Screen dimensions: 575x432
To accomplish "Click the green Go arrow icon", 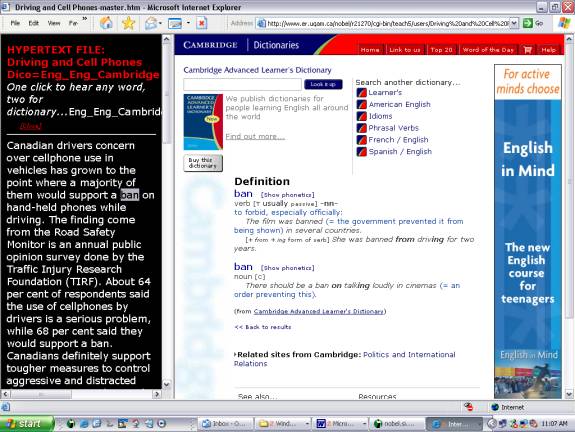I will (528, 23).
